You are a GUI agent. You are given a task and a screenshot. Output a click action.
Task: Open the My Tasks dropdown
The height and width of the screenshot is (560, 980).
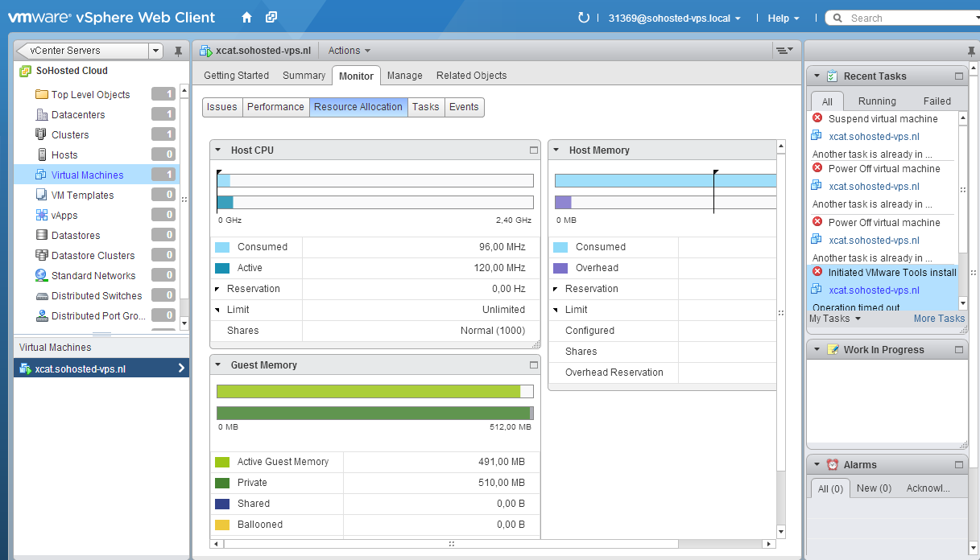pos(834,319)
